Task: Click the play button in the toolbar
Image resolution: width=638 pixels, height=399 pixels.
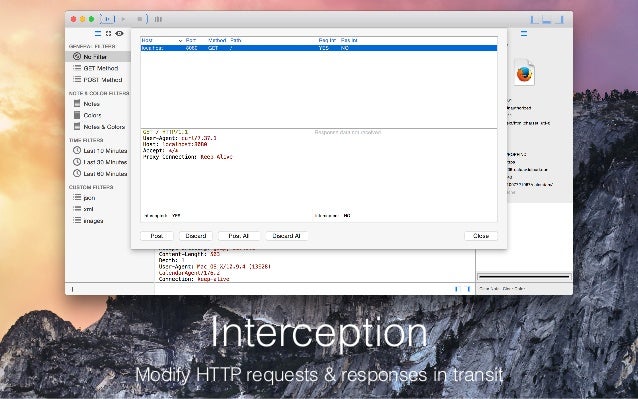Action: [x=123, y=19]
